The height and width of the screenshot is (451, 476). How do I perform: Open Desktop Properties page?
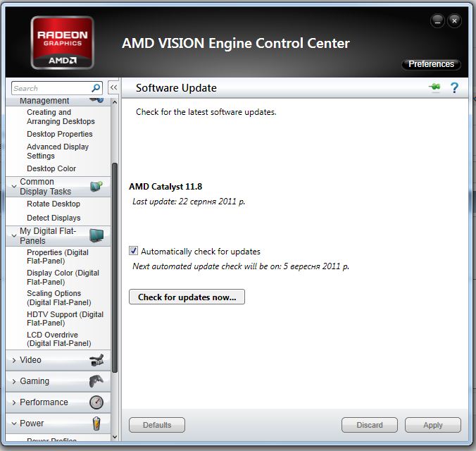[x=59, y=134]
